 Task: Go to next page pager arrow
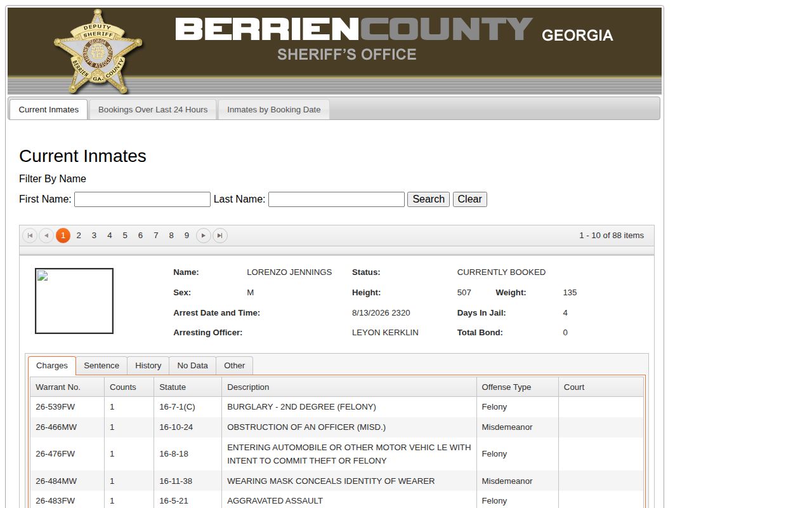tap(204, 236)
